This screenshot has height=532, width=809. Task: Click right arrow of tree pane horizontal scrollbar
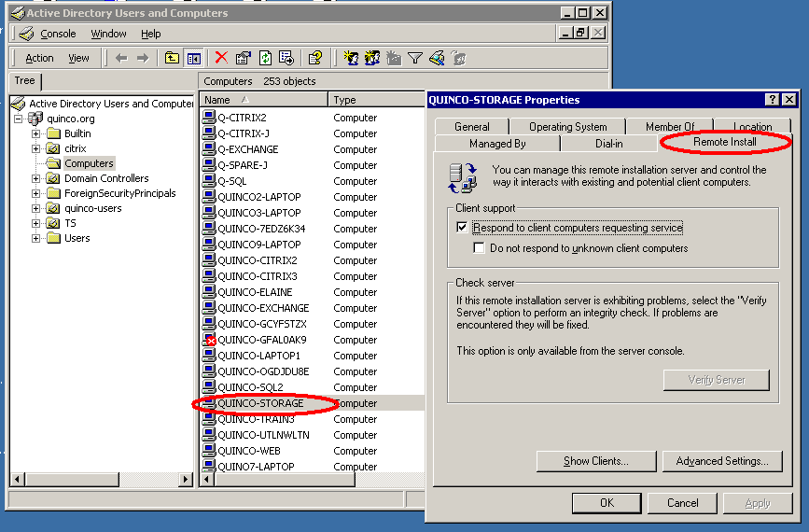pos(186,480)
